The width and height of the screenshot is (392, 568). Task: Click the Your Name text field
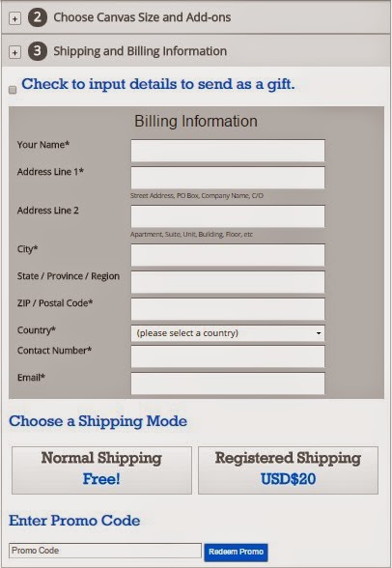pyautogui.click(x=228, y=151)
